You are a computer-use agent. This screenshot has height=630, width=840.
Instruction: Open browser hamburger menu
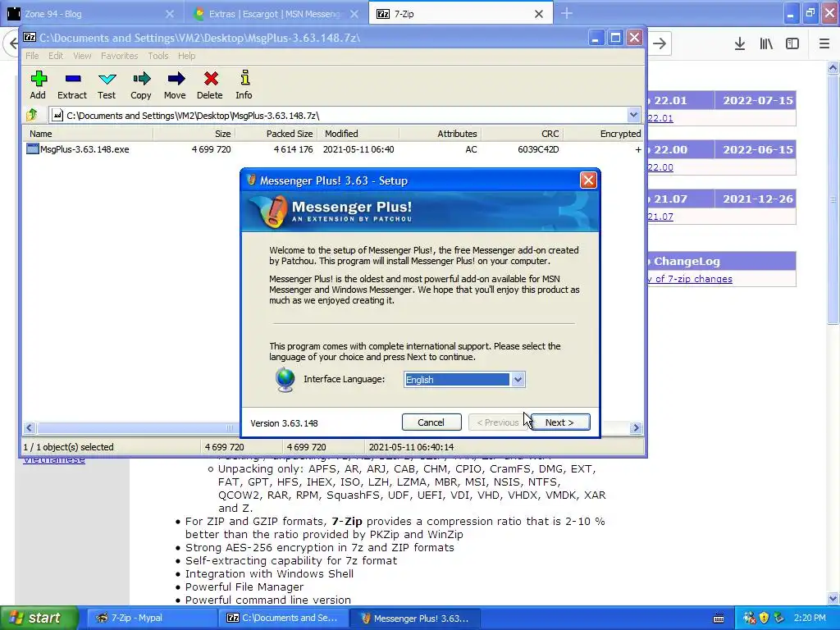824,44
